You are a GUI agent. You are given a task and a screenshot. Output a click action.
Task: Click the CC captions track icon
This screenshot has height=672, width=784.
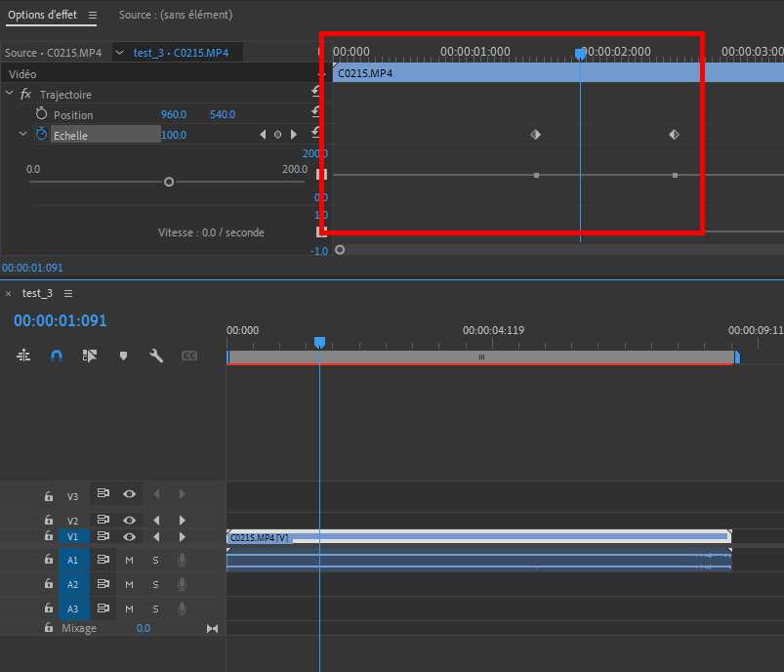[189, 356]
